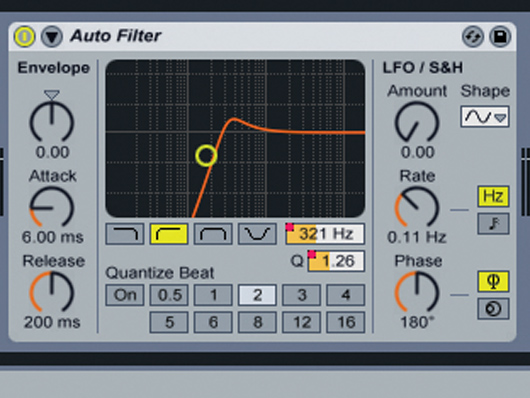Click the LFO Rate knob
530x398 pixels.
pos(417,207)
